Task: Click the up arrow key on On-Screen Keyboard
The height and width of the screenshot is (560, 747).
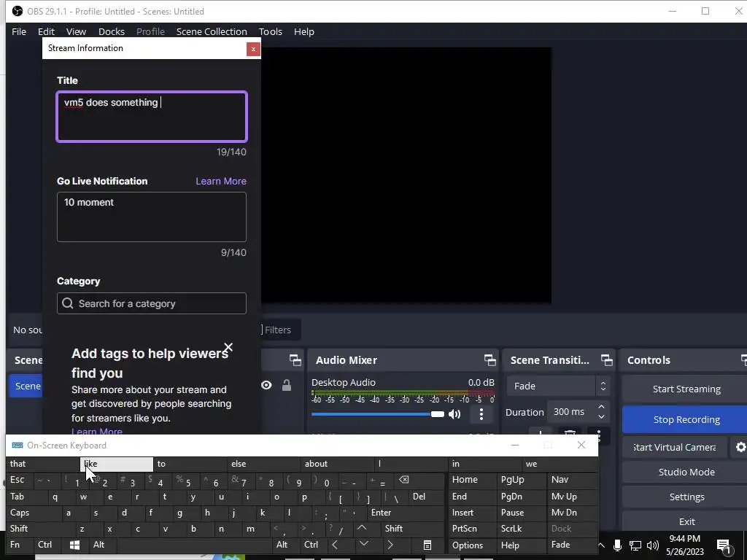Action: point(362,528)
